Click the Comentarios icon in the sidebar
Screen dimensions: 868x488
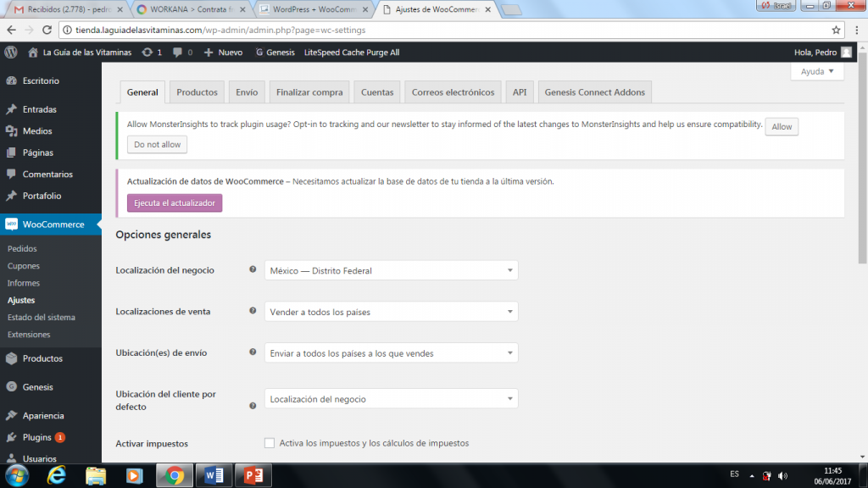point(12,175)
